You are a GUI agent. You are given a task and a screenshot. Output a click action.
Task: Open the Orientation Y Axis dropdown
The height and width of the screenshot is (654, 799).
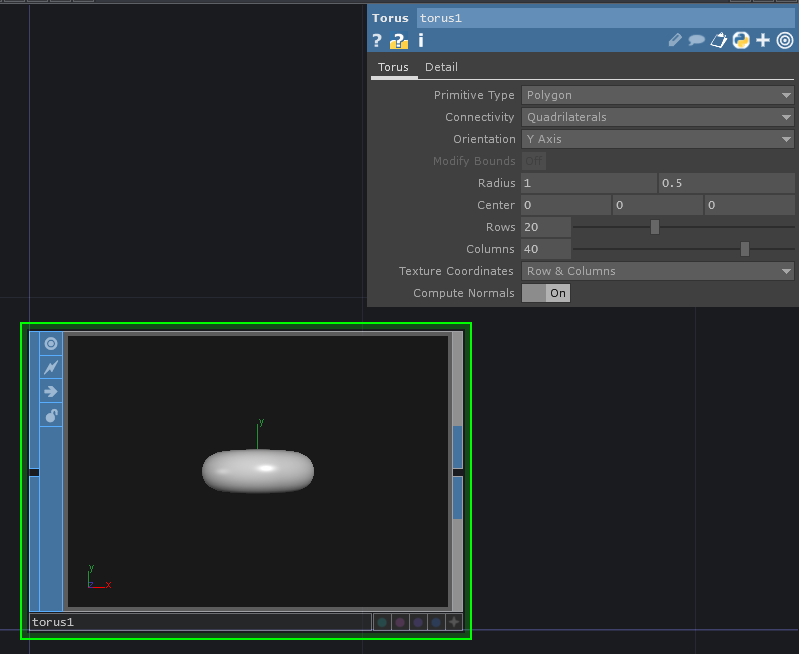coord(657,139)
